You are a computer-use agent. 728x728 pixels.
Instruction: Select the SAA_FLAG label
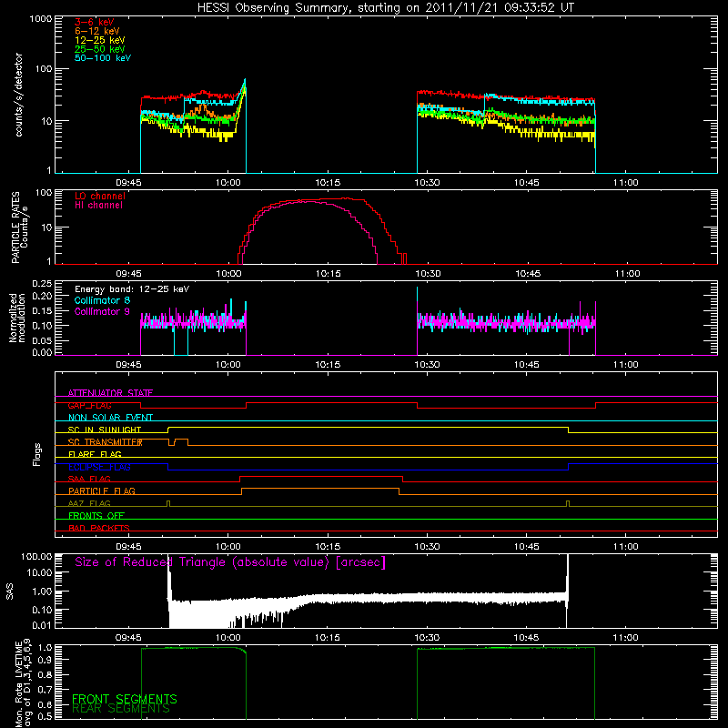coord(89,479)
